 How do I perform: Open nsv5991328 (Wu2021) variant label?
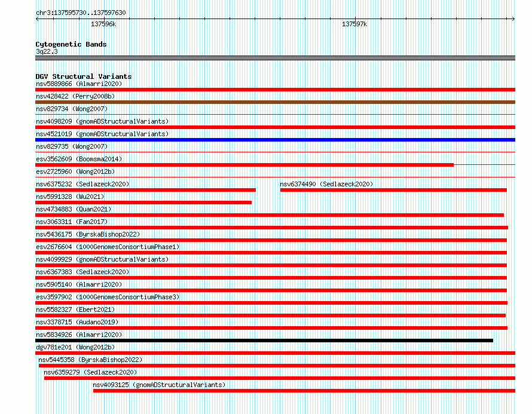point(70,197)
